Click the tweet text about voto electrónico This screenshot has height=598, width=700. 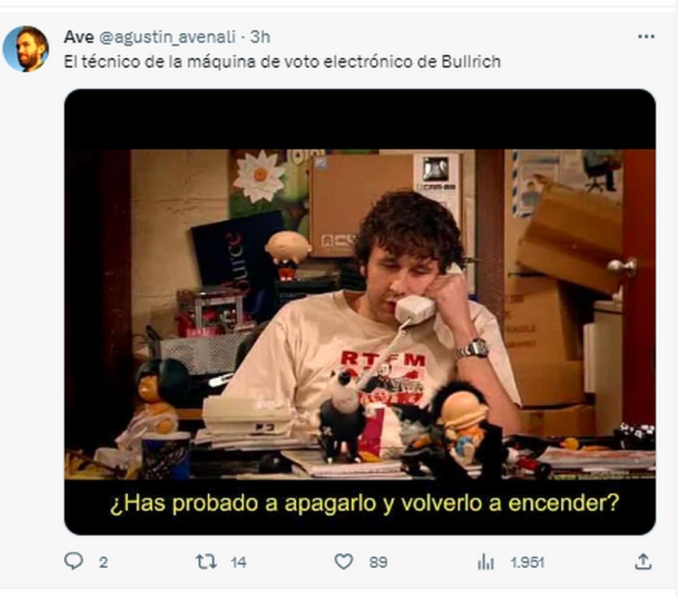282,62
